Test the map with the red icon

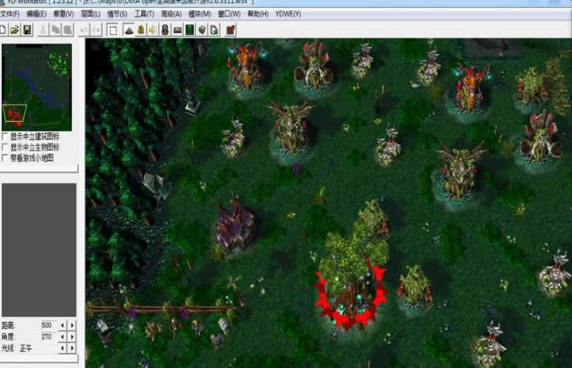tap(231, 30)
